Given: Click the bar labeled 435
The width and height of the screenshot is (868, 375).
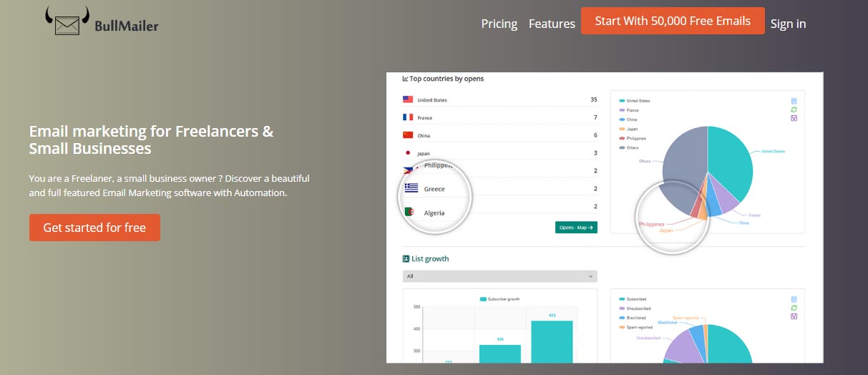Looking at the screenshot, I should pos(552,341).
